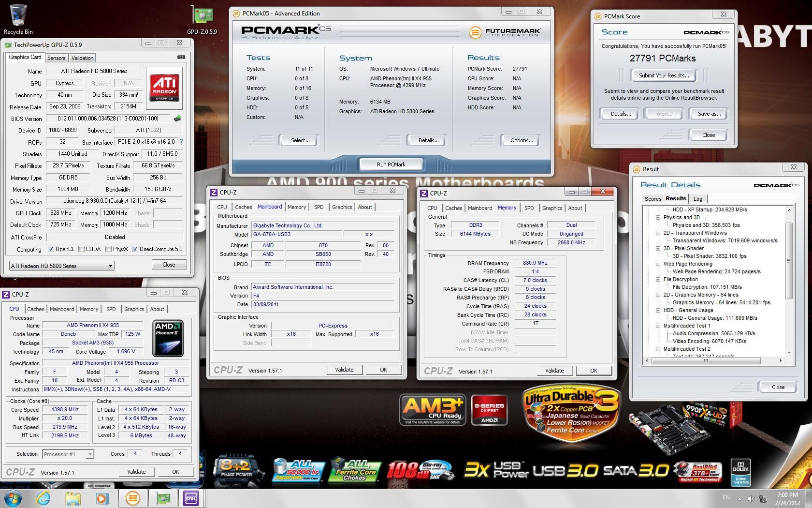The image size is (812, 508).
Task: Click the Futuremark Corporation logo
Action: pyautogui.click(x=505, y=32)
